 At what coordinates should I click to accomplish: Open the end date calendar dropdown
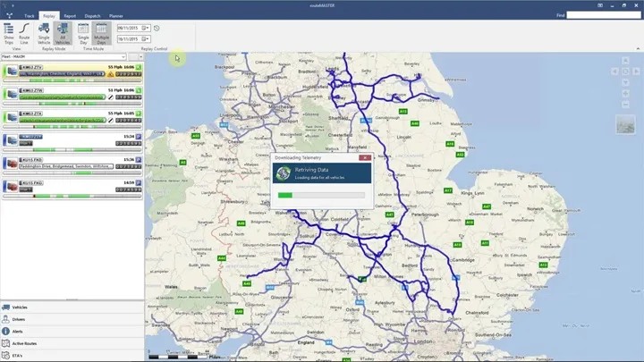coord(145,39)
